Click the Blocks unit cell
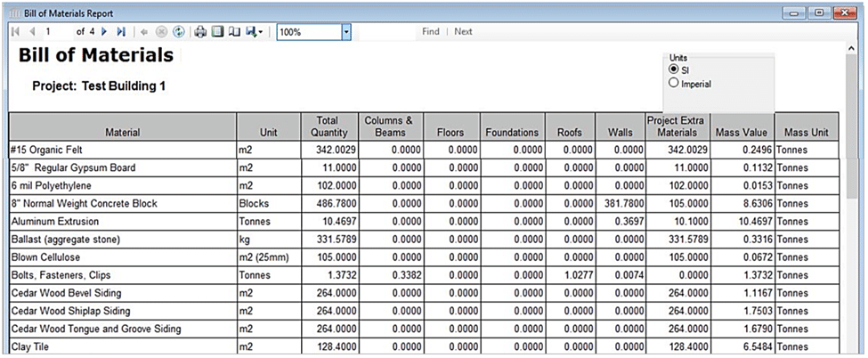 (269, 203)
